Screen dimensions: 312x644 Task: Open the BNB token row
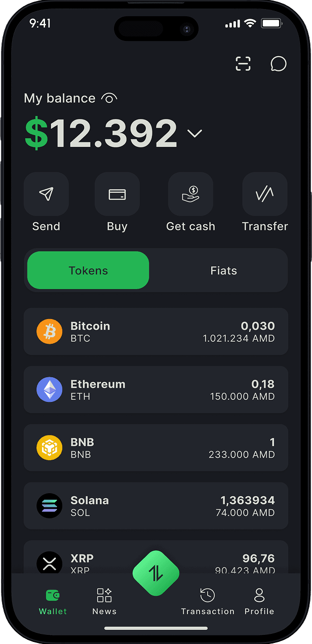click(155, 448)
